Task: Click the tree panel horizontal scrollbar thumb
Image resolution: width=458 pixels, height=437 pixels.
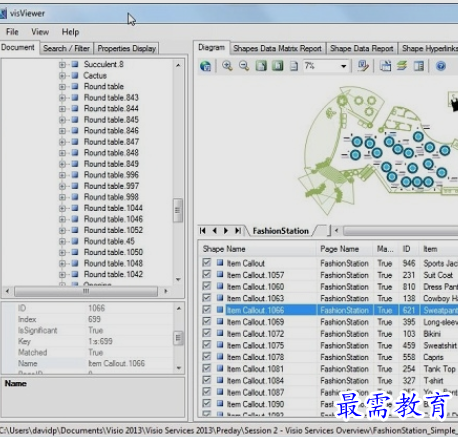Action: point(86,291)
